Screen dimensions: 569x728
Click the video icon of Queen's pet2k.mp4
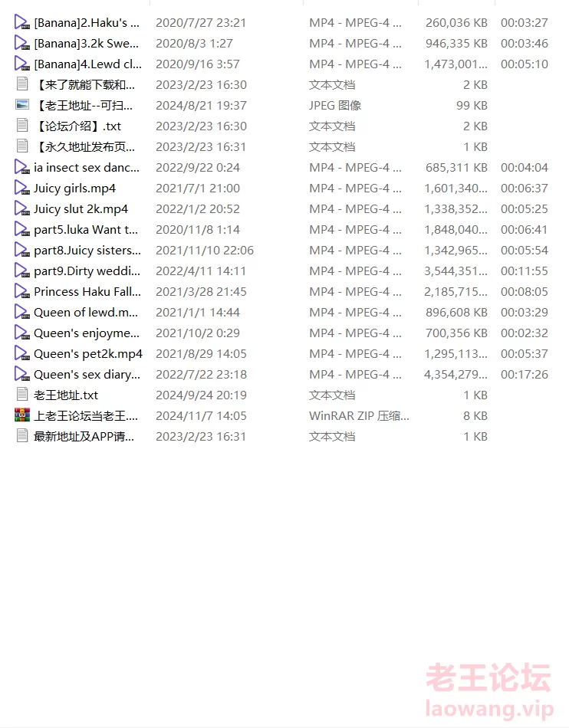(x=21, y=353)
